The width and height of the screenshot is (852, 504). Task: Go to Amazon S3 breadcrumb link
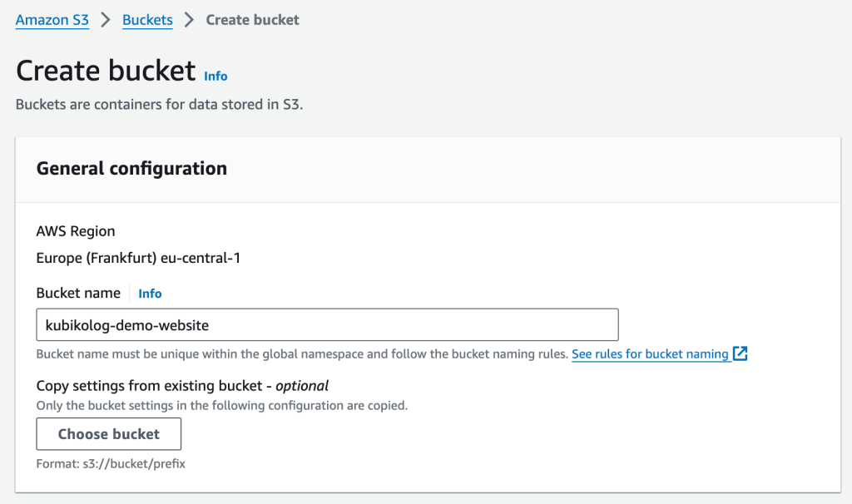tap(52, 20)
